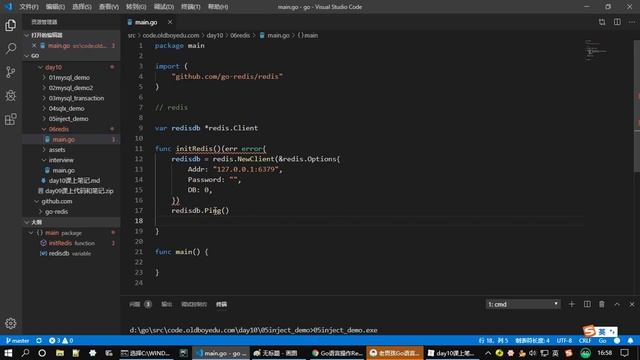Screen dimensions: 640x360
Task: Open the second item in the menu bar
Action: tap(55, 7)
